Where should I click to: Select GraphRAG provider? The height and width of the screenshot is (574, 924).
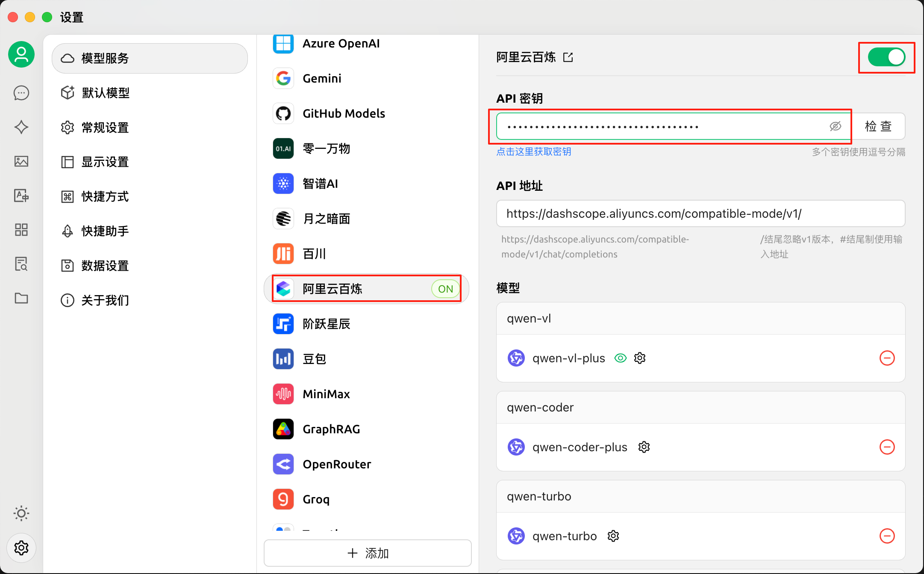367,429
